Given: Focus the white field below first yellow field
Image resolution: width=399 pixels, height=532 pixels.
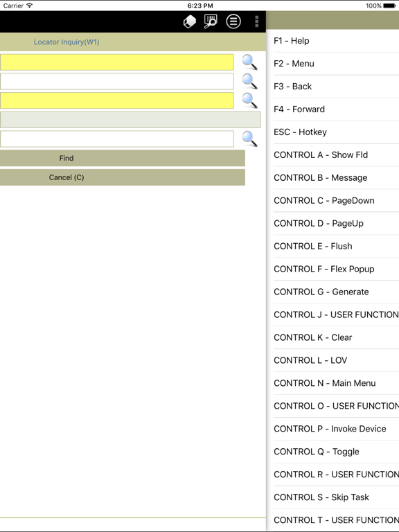Looking at the screenshot, I should click(116, 82).
